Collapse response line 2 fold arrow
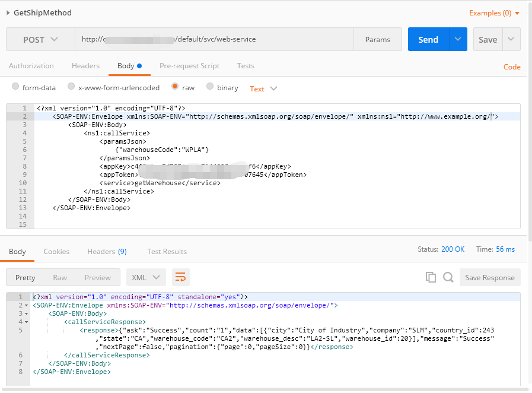532x393 pixels. [x=27, y=306]
